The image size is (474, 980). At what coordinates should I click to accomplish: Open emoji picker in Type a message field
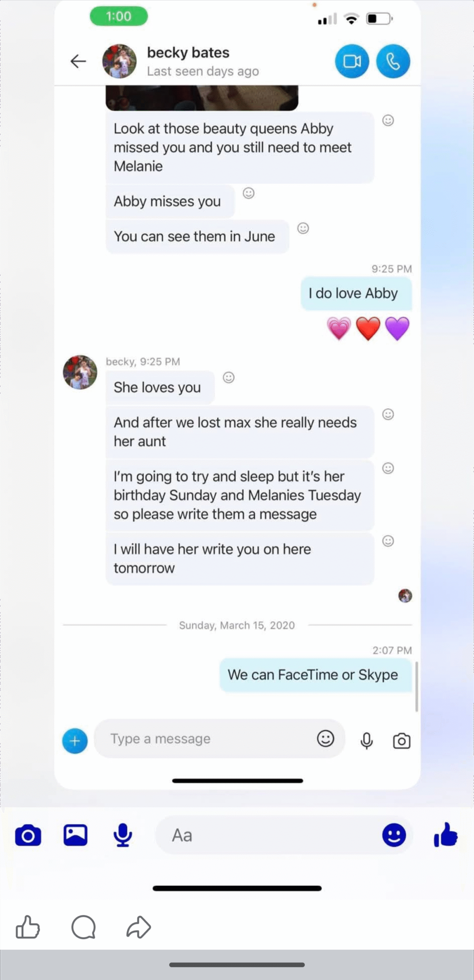click(326, 738)
